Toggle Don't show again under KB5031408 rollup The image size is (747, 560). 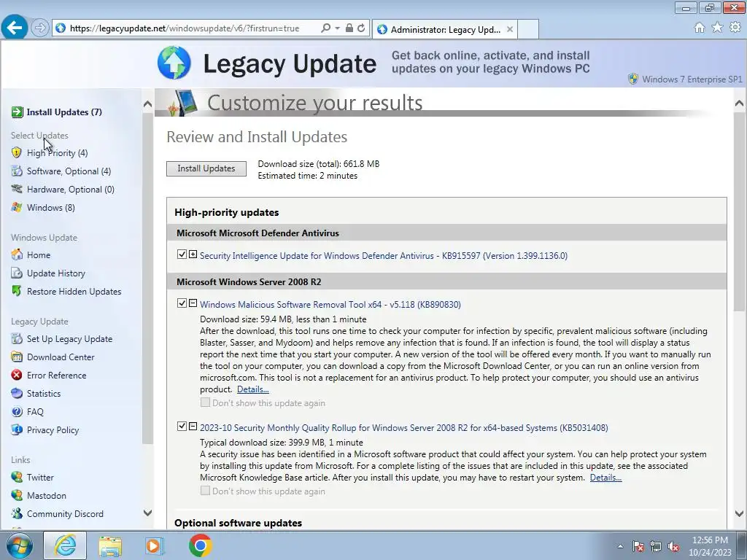point(205,491)
